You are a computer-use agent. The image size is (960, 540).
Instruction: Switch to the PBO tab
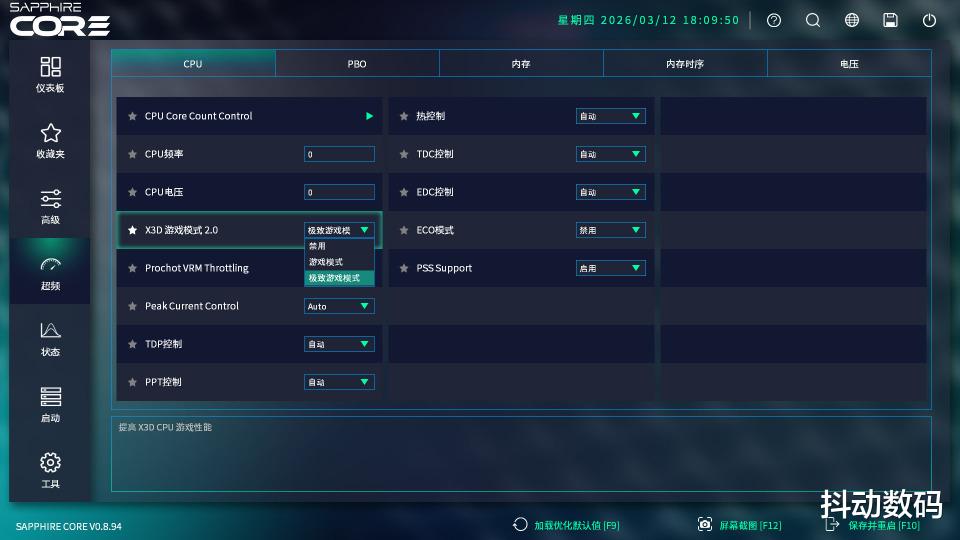357,64
